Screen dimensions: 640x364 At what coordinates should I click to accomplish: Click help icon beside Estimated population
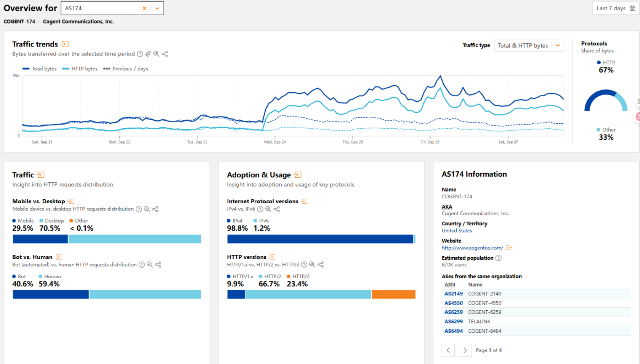pyautogui.click(x=498, y=258)
